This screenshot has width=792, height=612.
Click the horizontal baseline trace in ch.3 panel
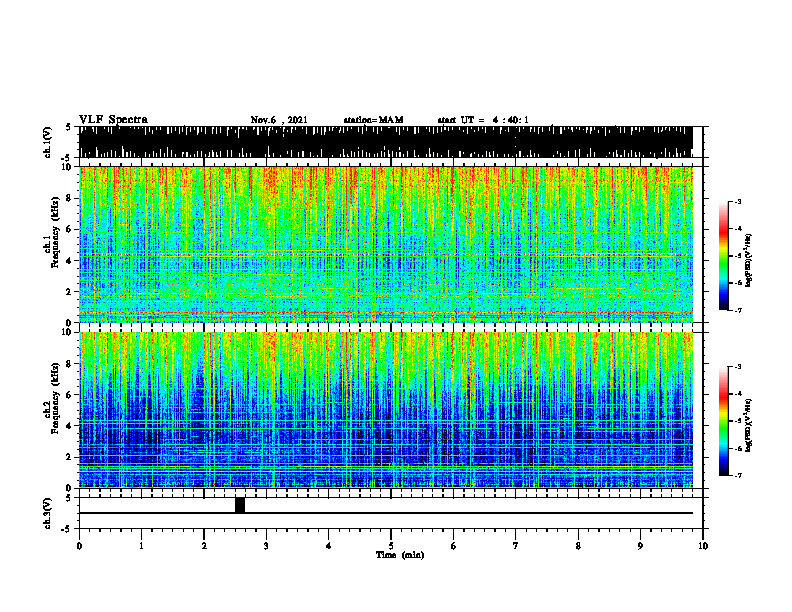point(385,513)
